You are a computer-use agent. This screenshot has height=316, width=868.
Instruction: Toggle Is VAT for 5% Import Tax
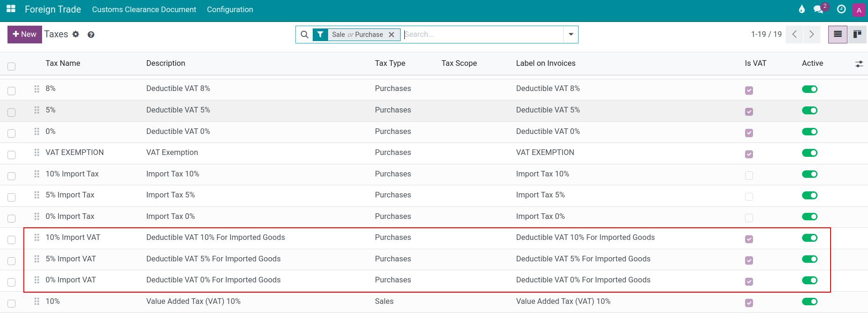click(749, 197)
